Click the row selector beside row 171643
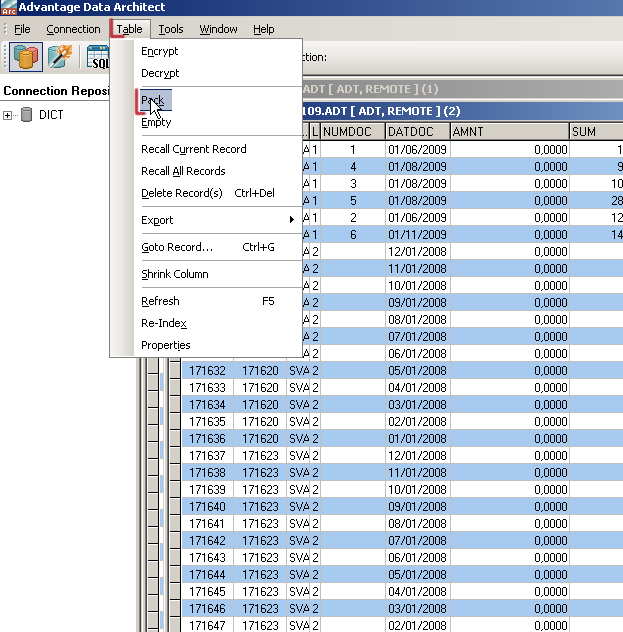Image resolution: width=623 pixels, height=632 pixels. tap(174, 557)
